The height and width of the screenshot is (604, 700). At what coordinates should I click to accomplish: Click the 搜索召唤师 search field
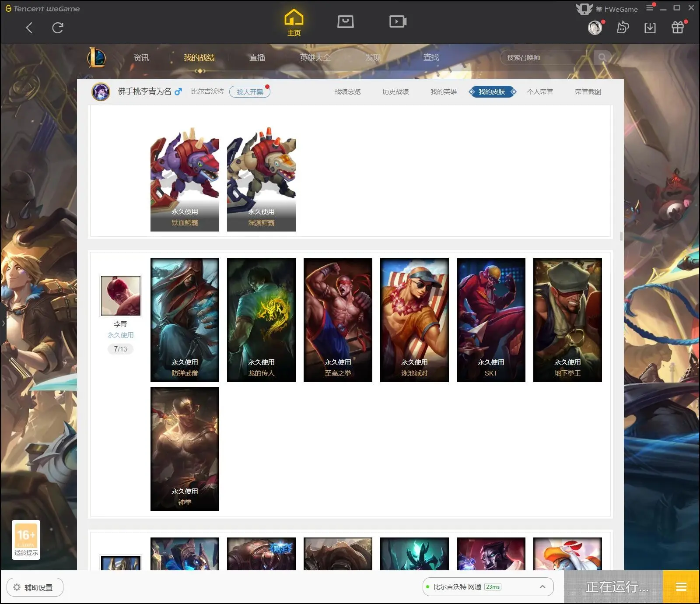pyautogui.click(x=547, y=57)
